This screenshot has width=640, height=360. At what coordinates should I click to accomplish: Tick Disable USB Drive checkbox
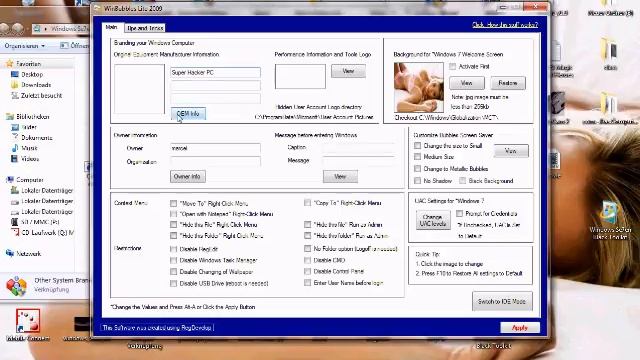coord(173,283)
